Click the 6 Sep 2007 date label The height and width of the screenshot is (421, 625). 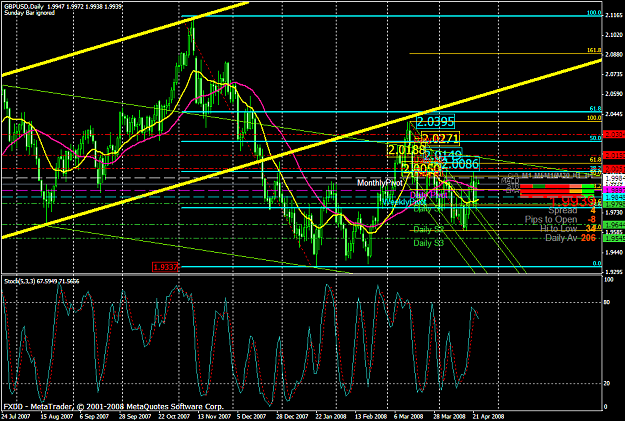(x=94, y=417)
